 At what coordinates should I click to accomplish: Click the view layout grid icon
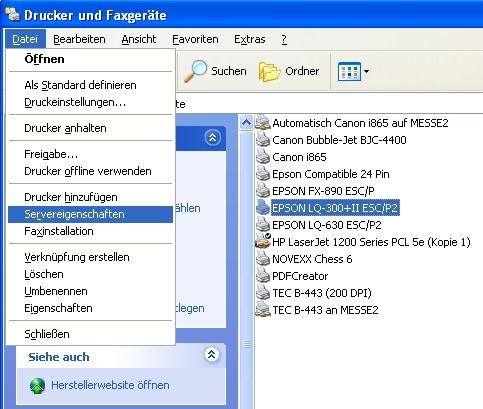pyautogui.click(x=349, y=71)
